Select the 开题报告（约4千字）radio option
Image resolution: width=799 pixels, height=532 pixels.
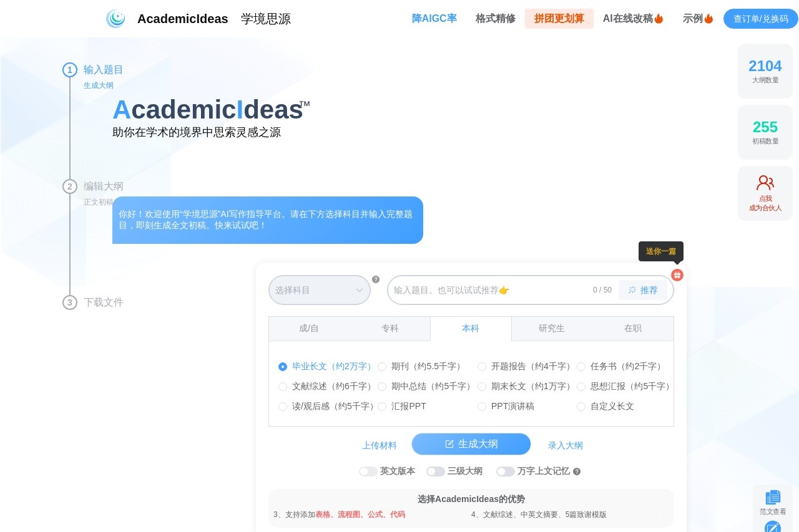click(482, 367)
